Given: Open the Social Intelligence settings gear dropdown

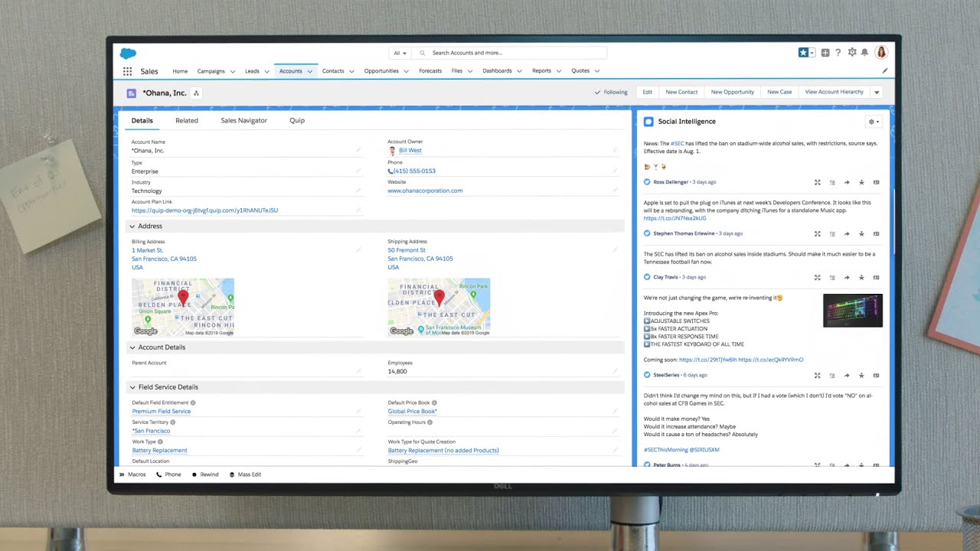Looking at the screenshot, I should (873, 122).
